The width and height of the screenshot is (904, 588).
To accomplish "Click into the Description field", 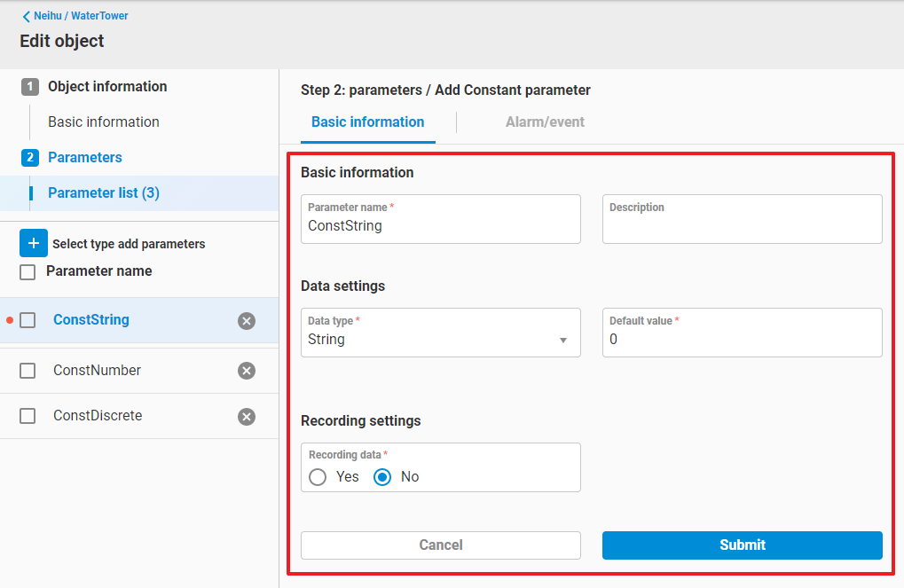I will (x=742, y=226).
